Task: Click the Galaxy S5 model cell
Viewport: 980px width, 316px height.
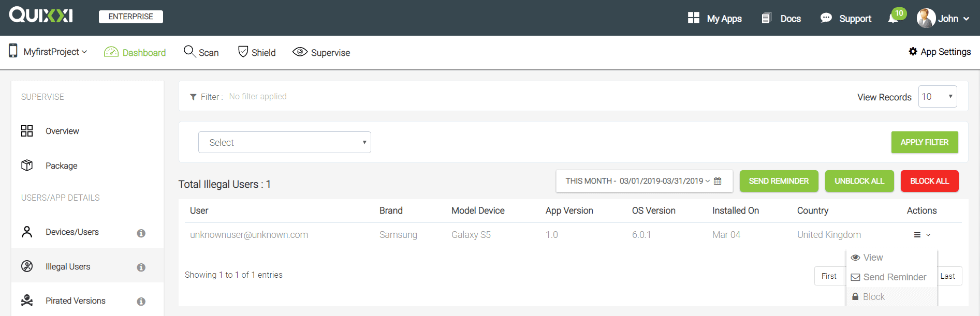Action: [471, 235]
